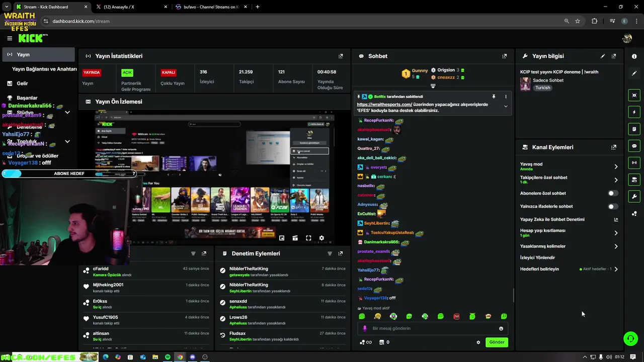The image size is (644, 362).
Task: Click the Turkish language tag
Action: click(542, 87)
